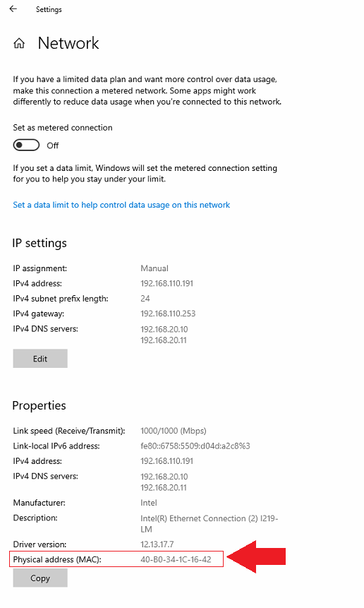The width and height of the screenshot is (364, 608).
Task: Click the Intel Ethernet Connection description text
Action: [x=209, y=524]
